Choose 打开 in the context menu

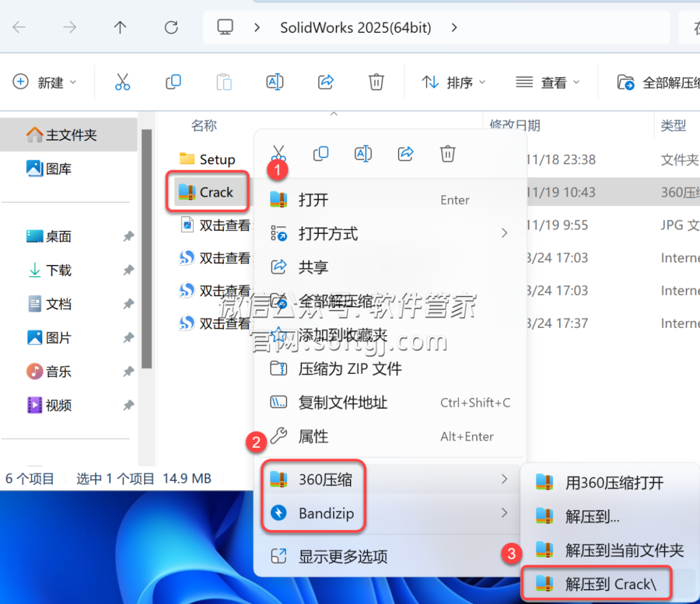tap(391, 200)
